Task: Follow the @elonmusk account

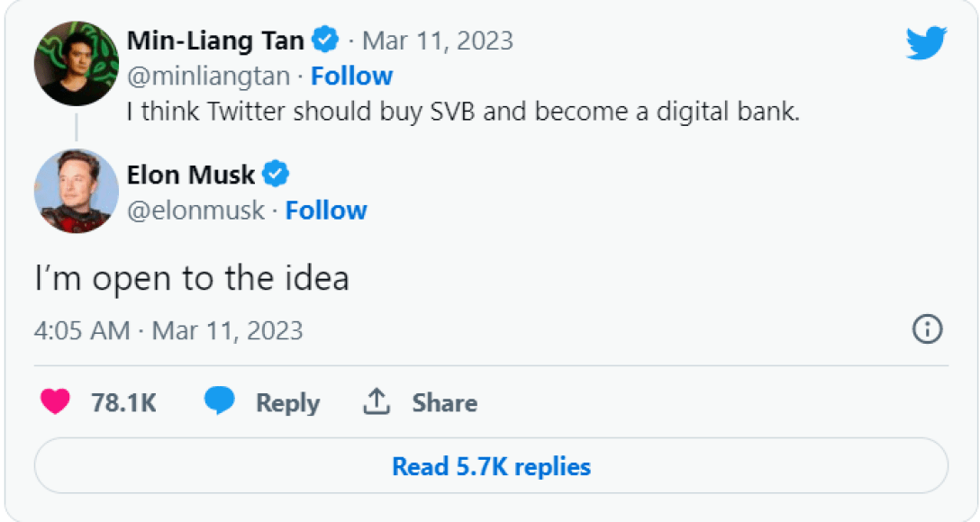Action: pos(326,211)
